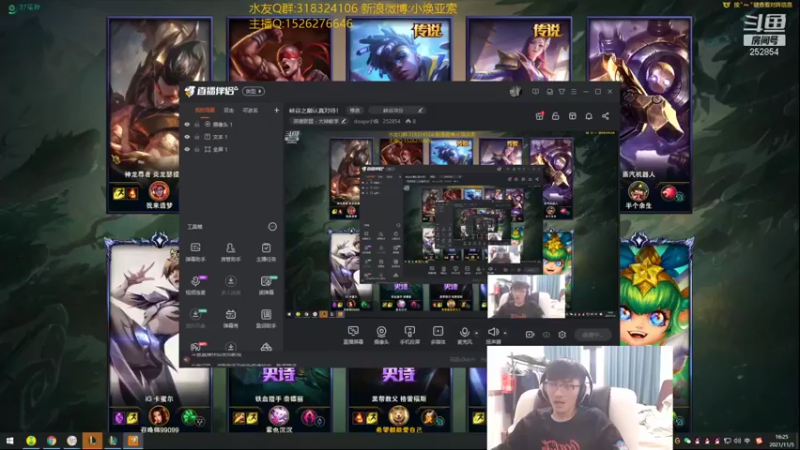The height and width of the screenshot is (450, 800).
Task: Toggle the unlock padlock icon beside gift box
Action: (x=556, y=116)
